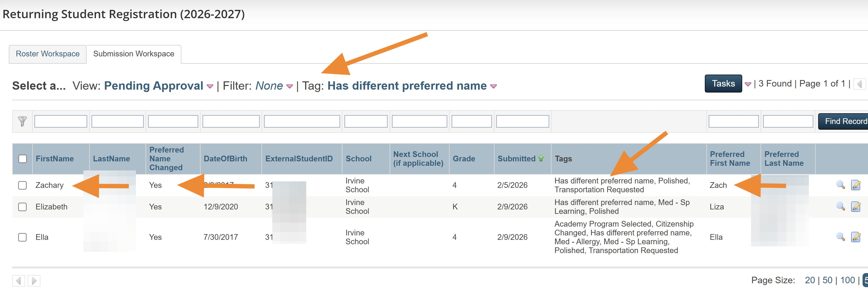The height and width of the screenshot is (297, 868).
Task: Click edit pencil icon for Elizabeth
Action: (x=856, y=207)
